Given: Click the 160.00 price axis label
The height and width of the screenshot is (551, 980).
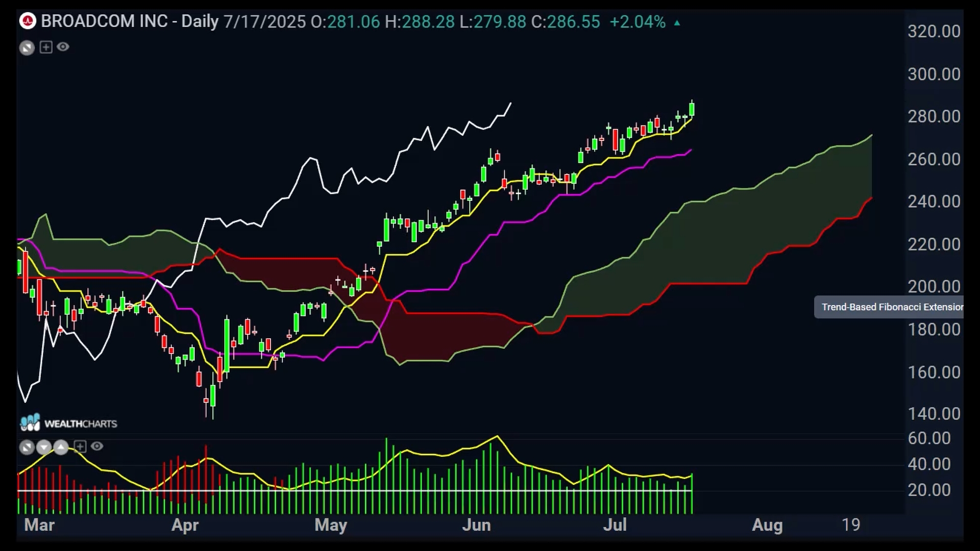Looking at the screenshot, I should click(934, 372).
